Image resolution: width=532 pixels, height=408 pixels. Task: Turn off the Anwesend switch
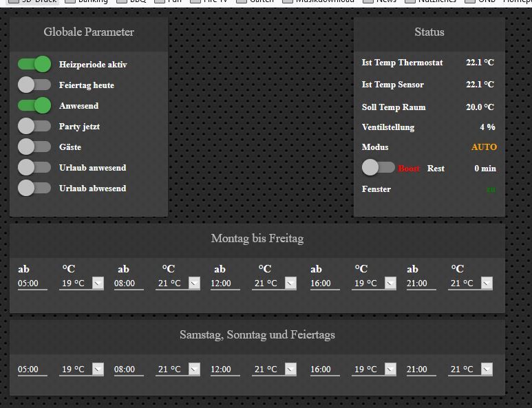click(34, 106)
